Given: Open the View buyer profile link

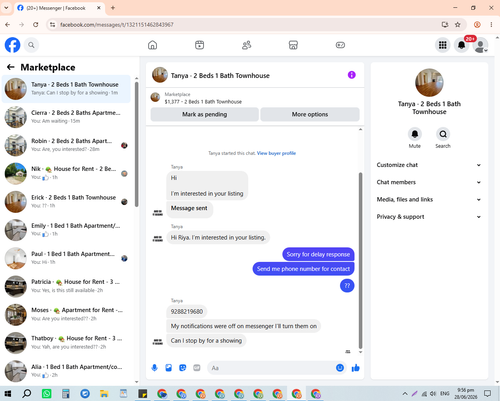Looking at the screenshot, I should (276, 153).
